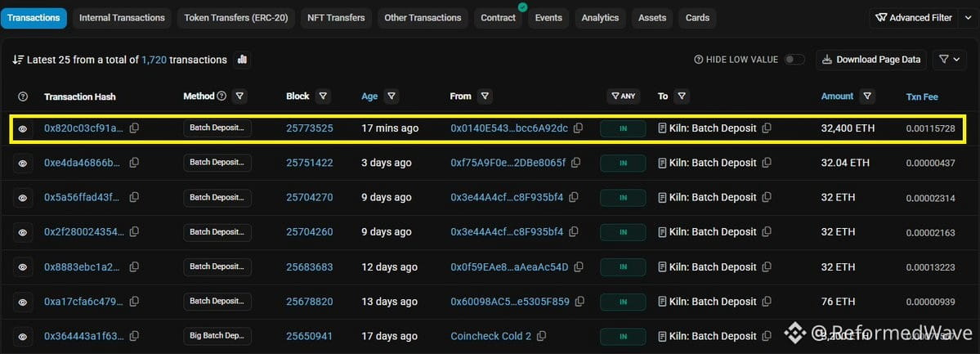980x354 pixels.
Task: Open the Amount column filter
Action: click(x=867, y=96)
